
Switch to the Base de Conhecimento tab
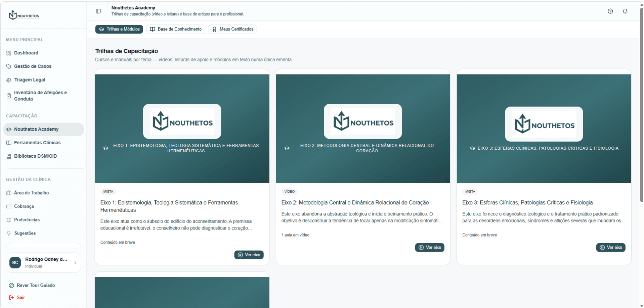tap(176, 29)
